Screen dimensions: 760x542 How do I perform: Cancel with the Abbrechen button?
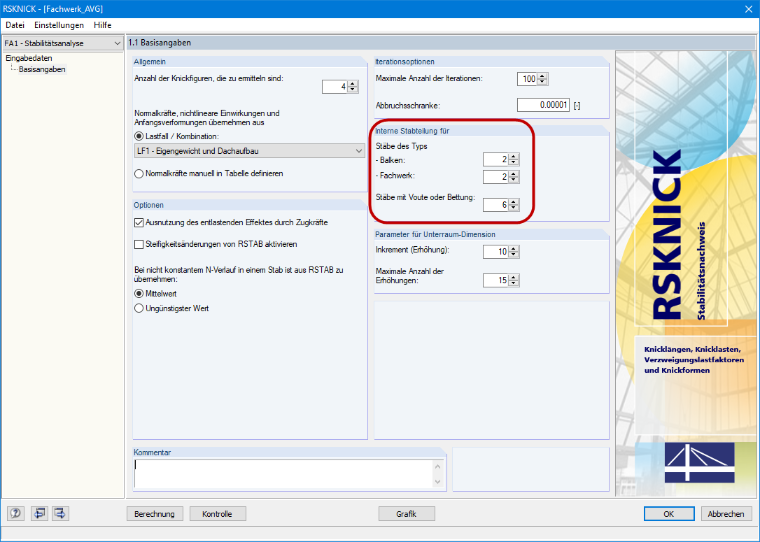click(726, 514)
